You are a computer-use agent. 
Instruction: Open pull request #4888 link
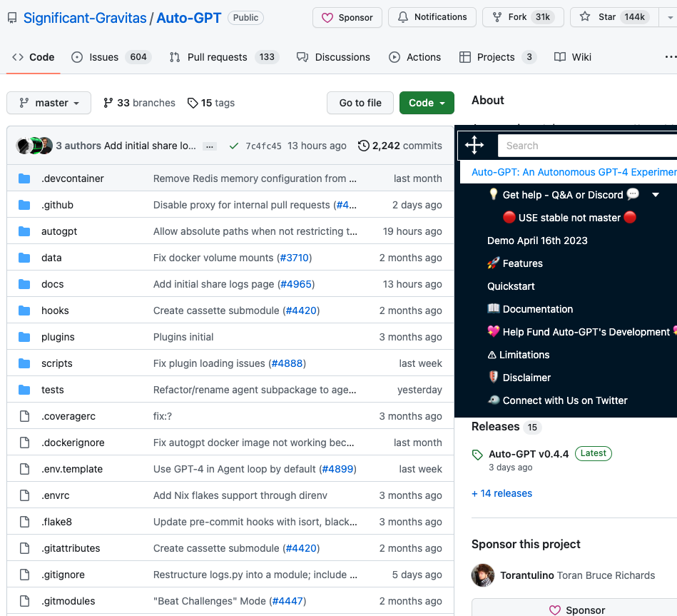point(287,363)
